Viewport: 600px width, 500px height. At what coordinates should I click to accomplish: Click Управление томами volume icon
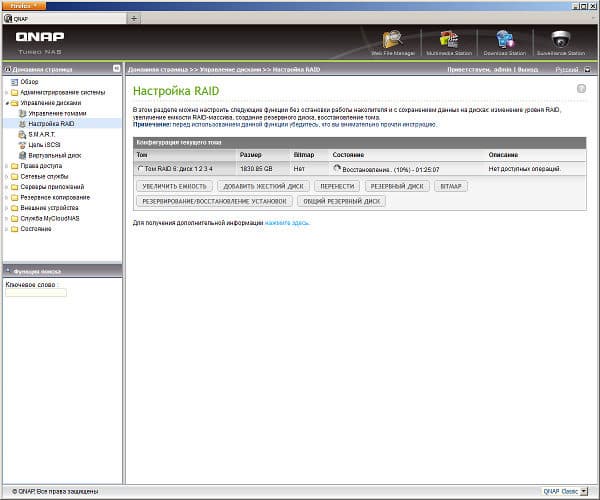tap(23, 113)
